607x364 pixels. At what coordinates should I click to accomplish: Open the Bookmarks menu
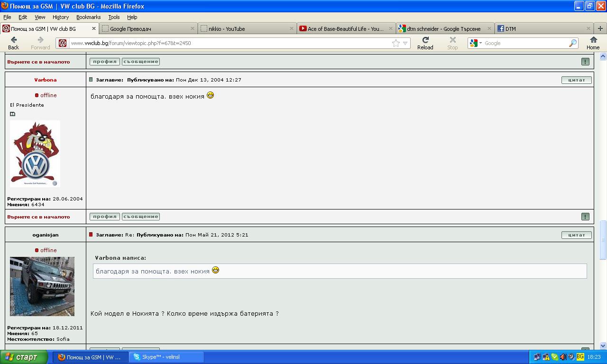(x=88, y=17)
